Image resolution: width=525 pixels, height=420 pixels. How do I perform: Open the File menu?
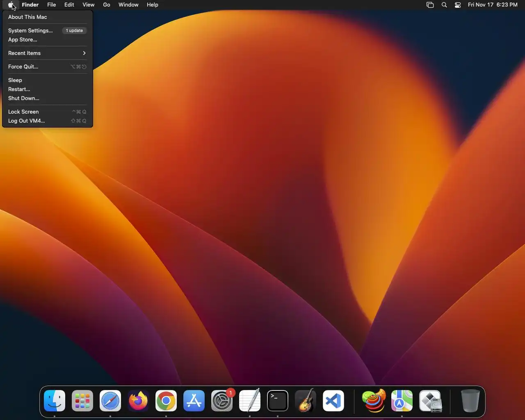point(52,5)
